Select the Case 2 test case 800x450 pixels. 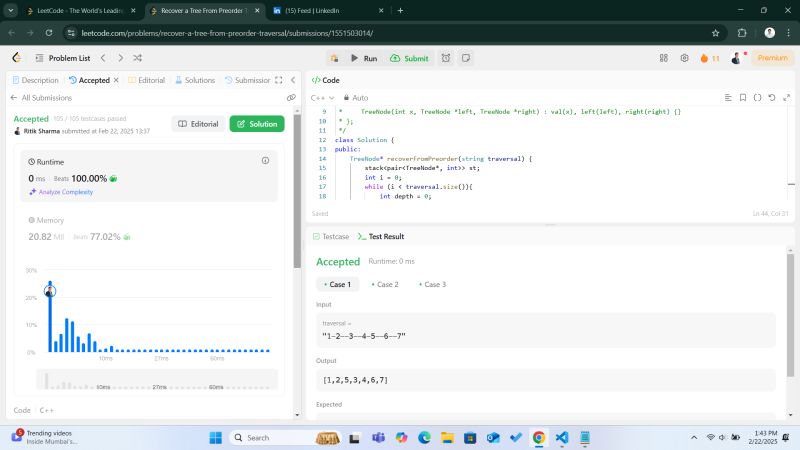[x=385, y=284]
